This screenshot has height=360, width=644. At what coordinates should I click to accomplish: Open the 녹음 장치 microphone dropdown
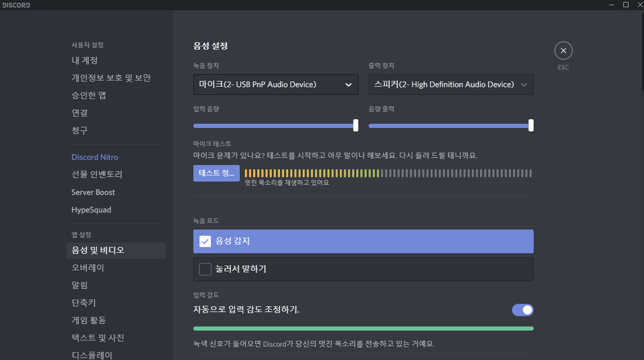[x=275, y=85]
